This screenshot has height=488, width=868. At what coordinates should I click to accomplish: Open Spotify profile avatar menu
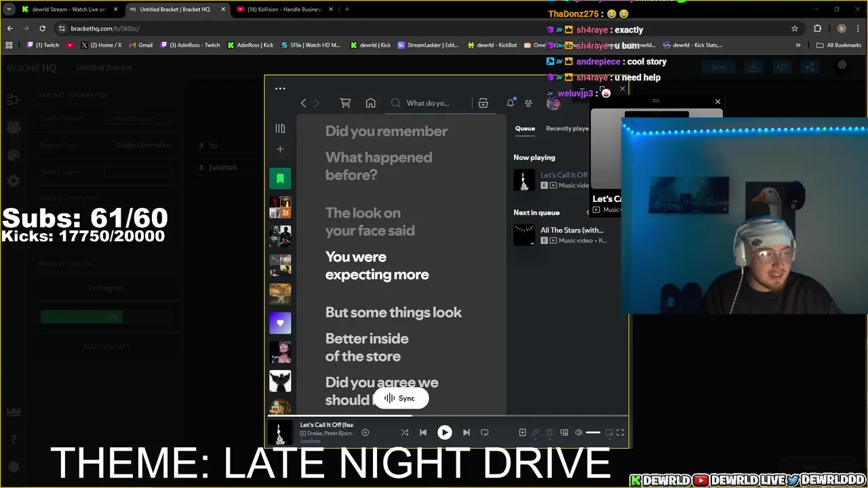[x=553, y=103]
